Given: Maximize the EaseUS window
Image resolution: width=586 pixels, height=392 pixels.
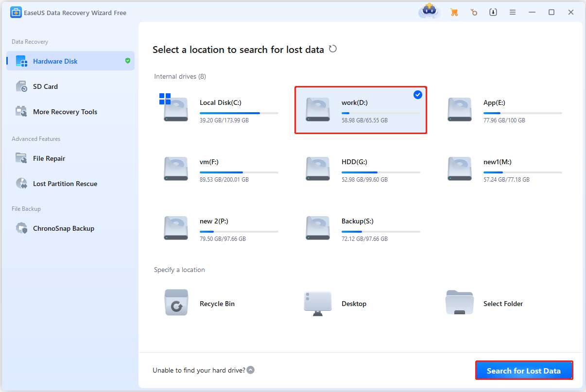Looking at the screenshot, I should click(552, 13).
